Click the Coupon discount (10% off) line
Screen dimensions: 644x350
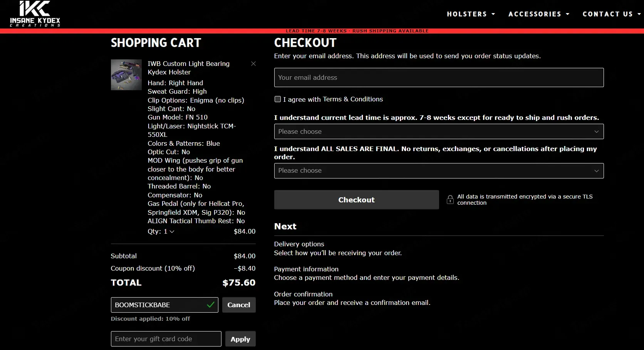pyautogui.click(x=183, y=268)
